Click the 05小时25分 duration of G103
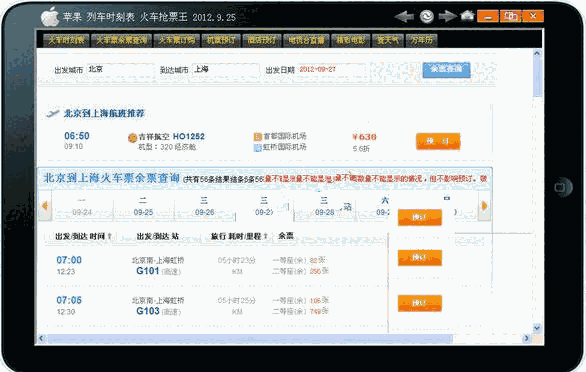The height and width of the screenshot is (372, 586). tap(237, 300)
